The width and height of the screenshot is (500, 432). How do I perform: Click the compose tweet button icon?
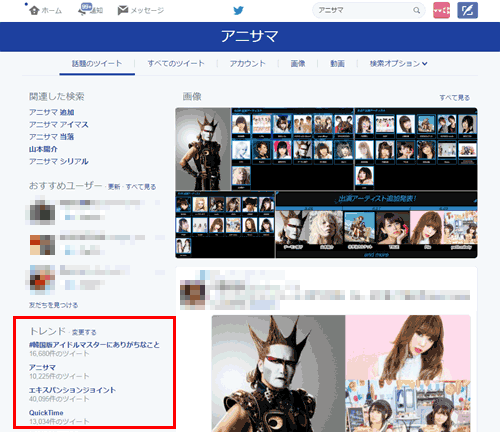467,10
